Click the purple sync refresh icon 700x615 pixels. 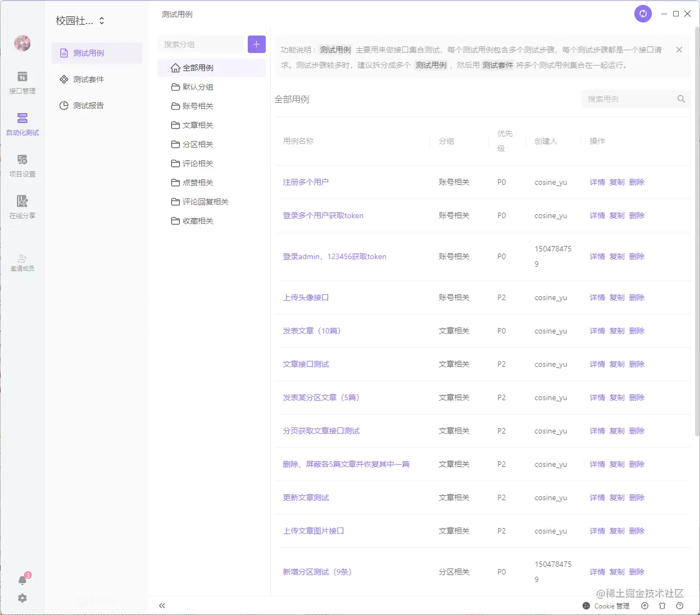(x=643, y=14)
